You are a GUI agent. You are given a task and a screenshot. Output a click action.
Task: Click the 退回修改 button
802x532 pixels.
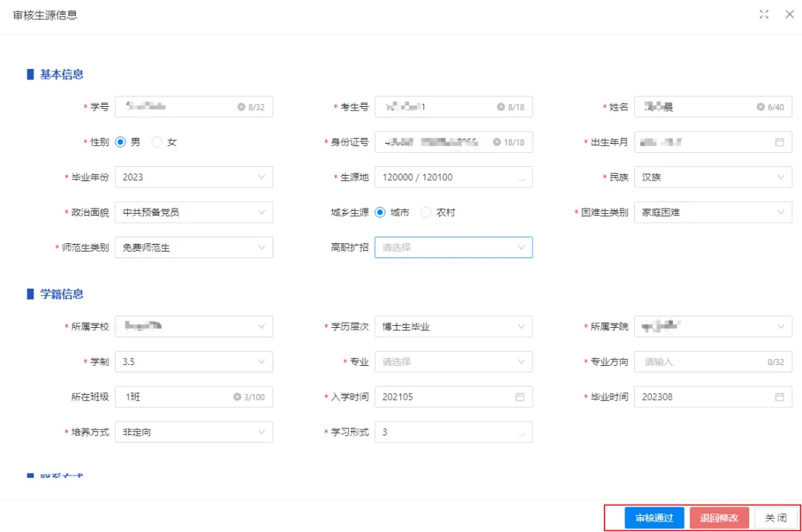tap(719, 518)
